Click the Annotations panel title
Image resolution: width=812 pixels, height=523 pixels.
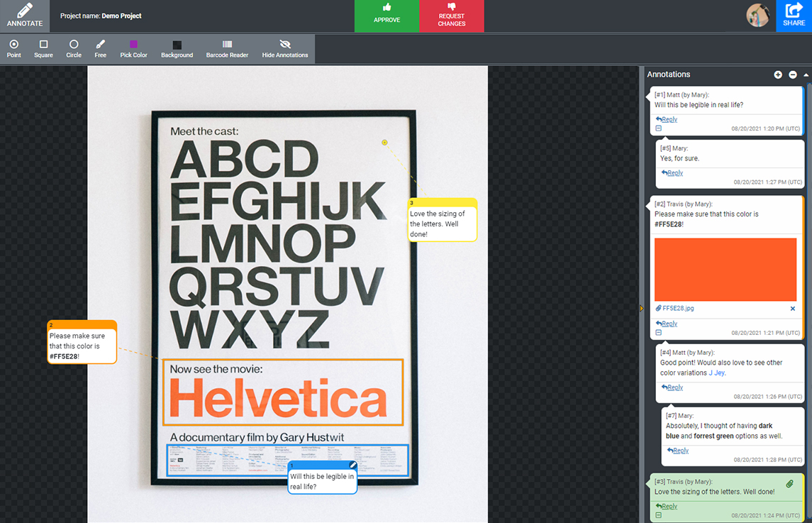click(669, 75)
